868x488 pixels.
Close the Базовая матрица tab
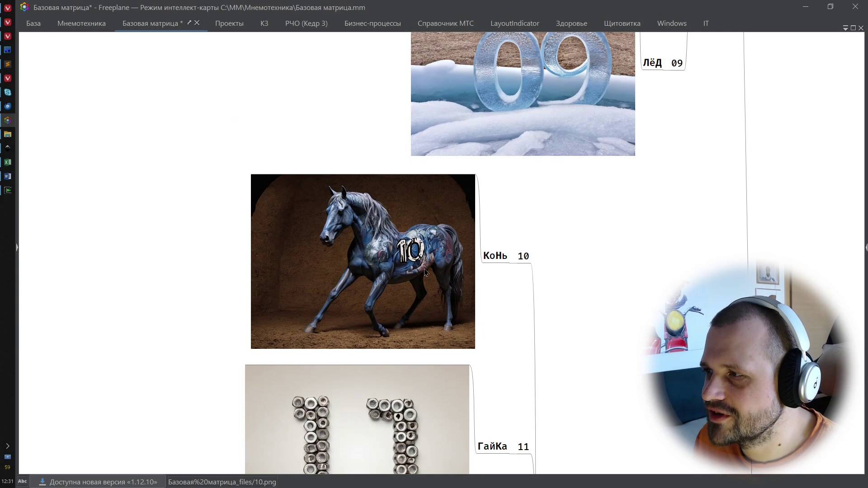197,23
